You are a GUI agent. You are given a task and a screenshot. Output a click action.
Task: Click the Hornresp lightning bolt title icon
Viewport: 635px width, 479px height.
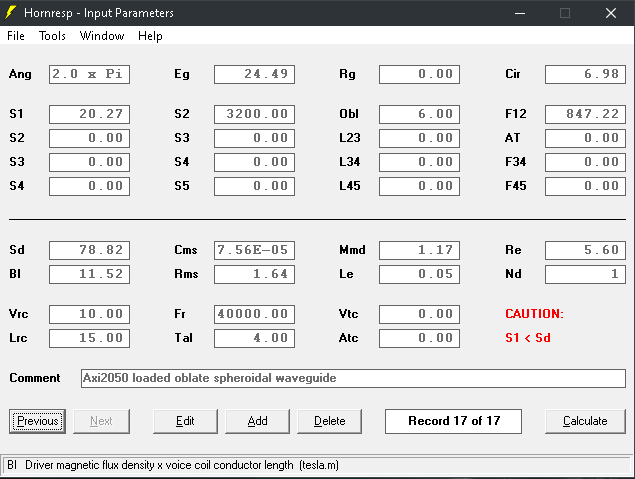11,13
